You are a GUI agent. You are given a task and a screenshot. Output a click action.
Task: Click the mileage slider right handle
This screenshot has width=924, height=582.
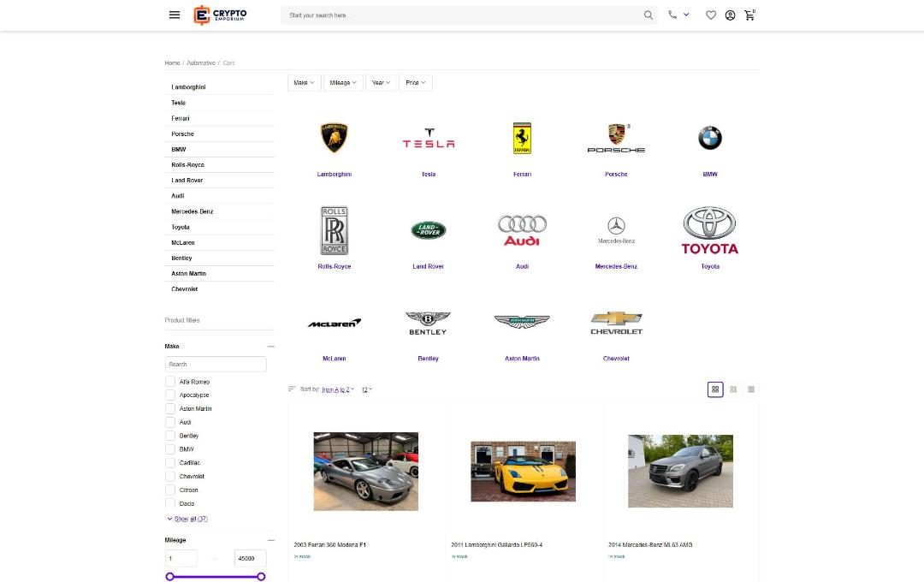(x=261, y=577)
